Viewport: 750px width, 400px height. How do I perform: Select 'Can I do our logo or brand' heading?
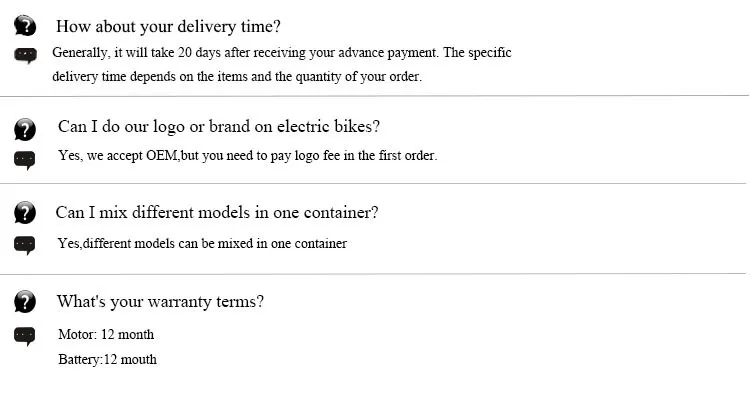coord(219,127)
